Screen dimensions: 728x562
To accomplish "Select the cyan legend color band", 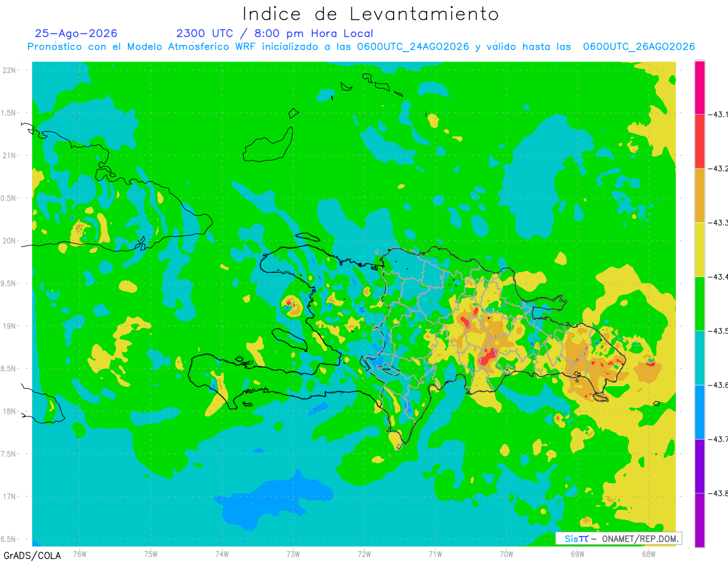I will [699, 358].
